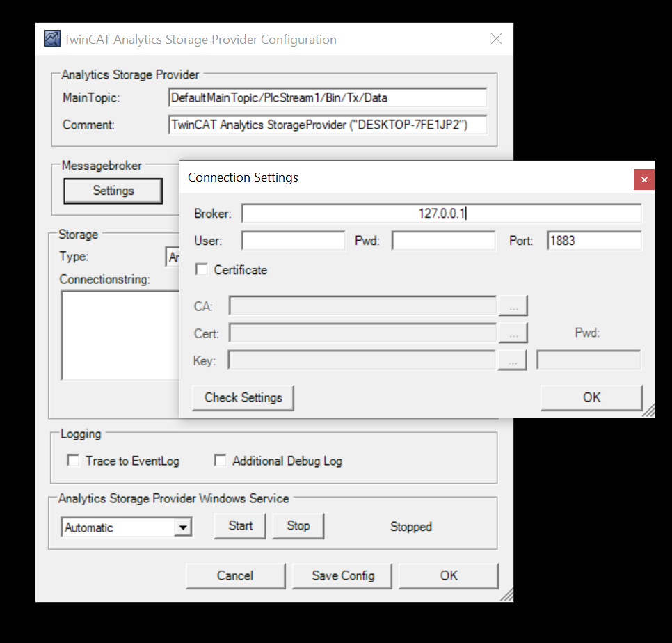Click the MainTopic text field
The image size is (672, 643).
click(328, 97)
